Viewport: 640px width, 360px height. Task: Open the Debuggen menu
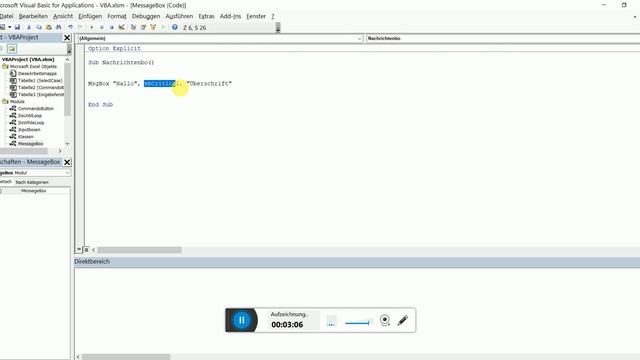146,16
